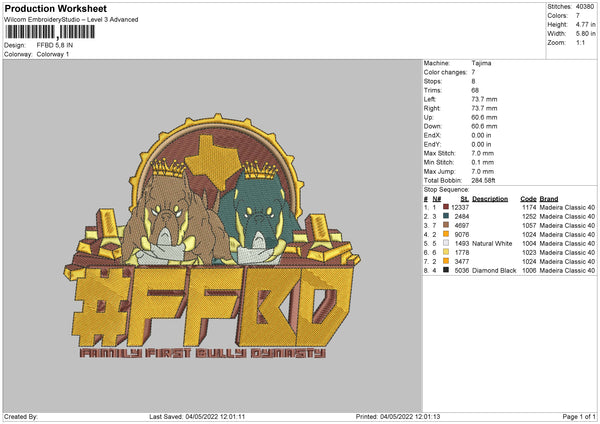Pick the orange swatch in the 9076 row
600x424 pixels.
446,234
